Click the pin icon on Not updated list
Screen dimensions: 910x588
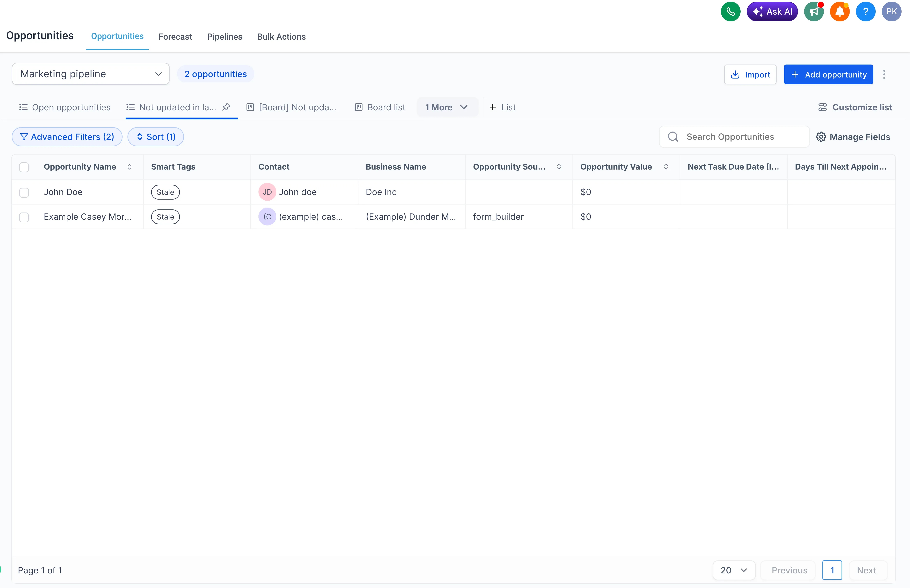pyautogui.click(x=226, y=107)
